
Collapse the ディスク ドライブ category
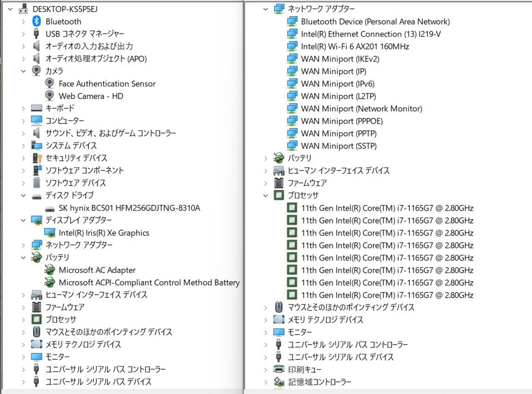(x=23, y=196)
